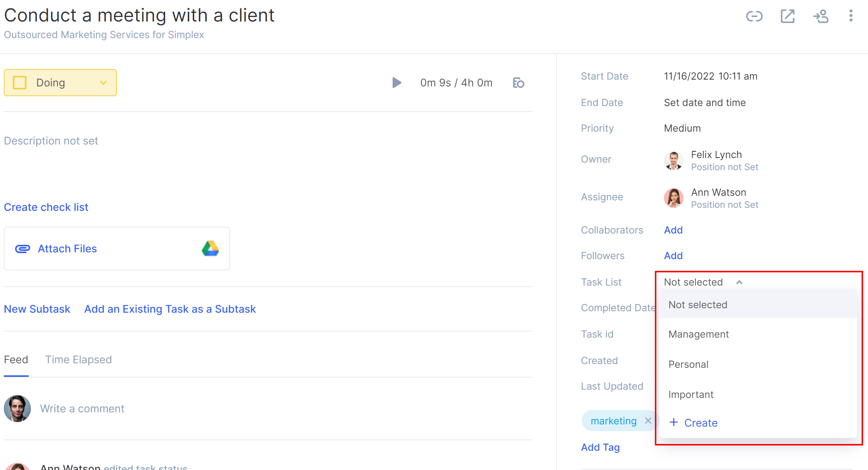Click the Write a comment field
This screenshot has width=868, height=470.
click(82, 409)
